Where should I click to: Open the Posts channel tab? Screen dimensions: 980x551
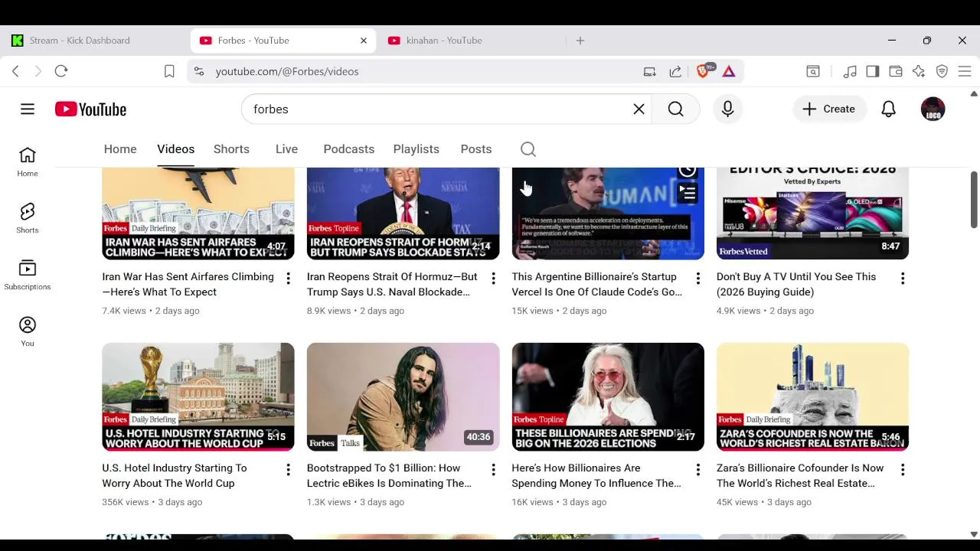pos(476,149)
